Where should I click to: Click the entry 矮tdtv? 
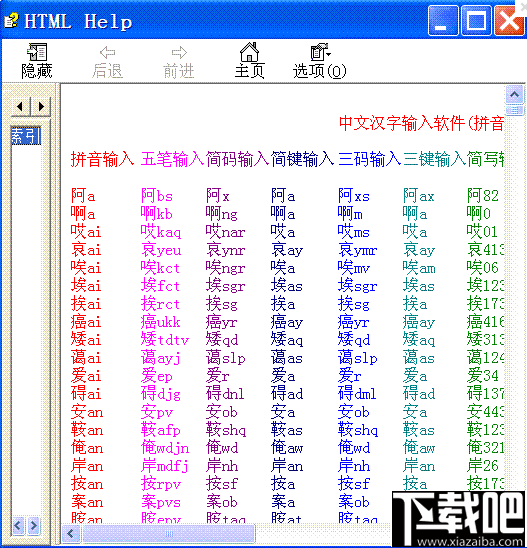tap(165, 340)
